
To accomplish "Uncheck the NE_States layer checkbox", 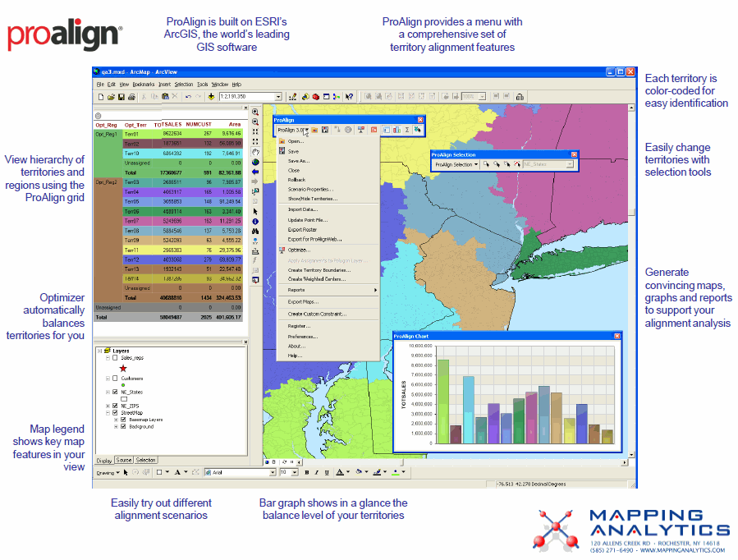I will (114, 392).
